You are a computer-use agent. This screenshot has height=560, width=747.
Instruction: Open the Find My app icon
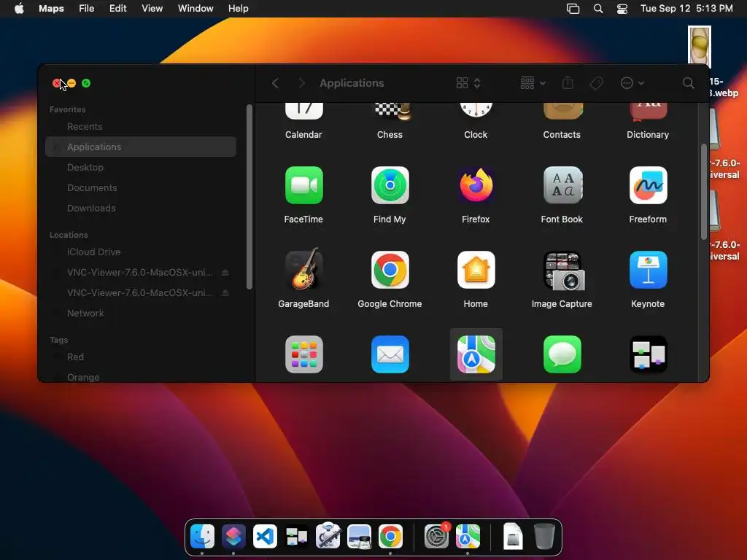pos(390,185)
